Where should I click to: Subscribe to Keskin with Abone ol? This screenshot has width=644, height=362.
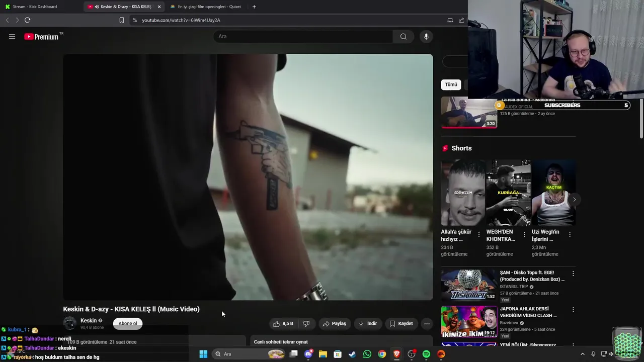coord(128,323)
